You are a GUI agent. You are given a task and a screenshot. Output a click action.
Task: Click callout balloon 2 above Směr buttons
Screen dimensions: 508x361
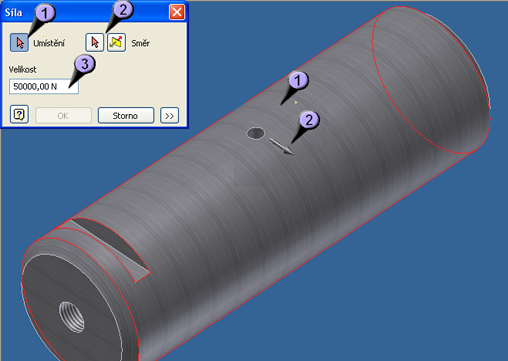pyautogui.click(x=123, y=10)
